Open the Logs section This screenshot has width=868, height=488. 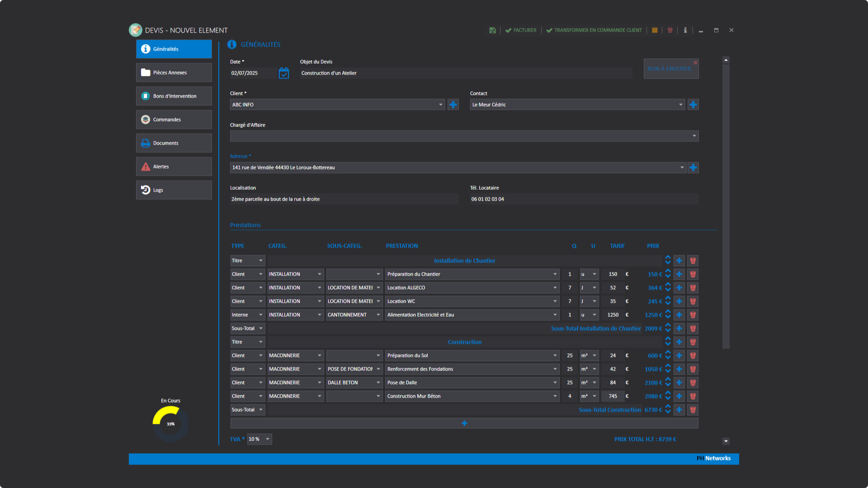tap(174, 190)
